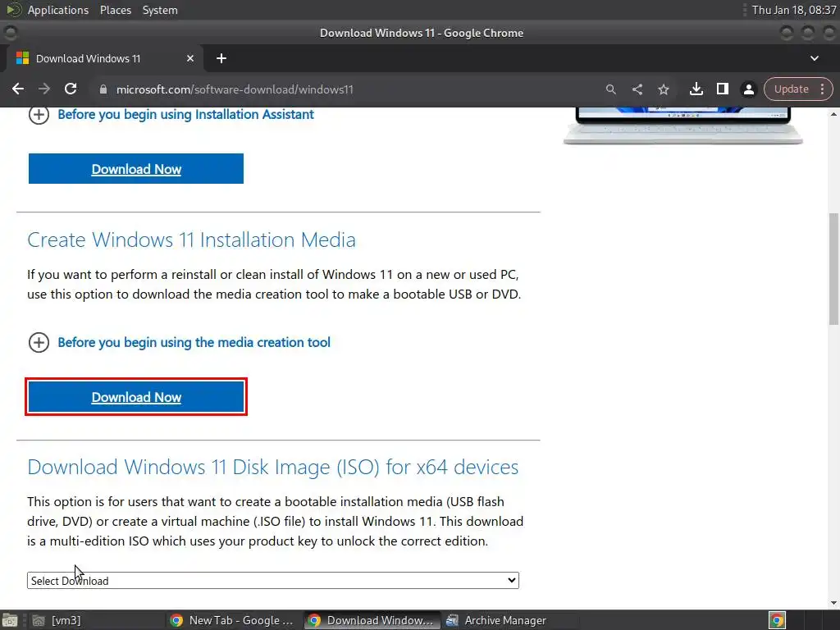The height and width of the screenshot is (630, 840).
Task: Click the scrollbar up arrow
Action: (833, 113)
